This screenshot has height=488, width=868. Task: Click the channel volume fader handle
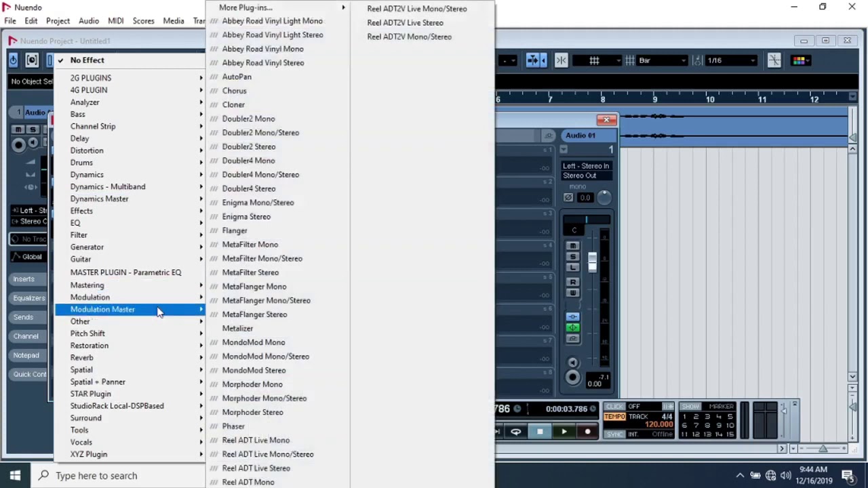[x=592, y=261]
